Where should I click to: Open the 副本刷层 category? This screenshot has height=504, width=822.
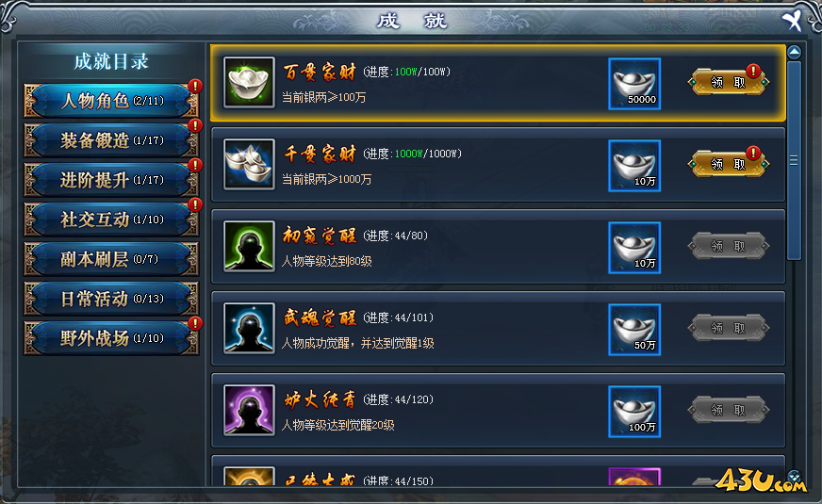(x=111, y=259)
